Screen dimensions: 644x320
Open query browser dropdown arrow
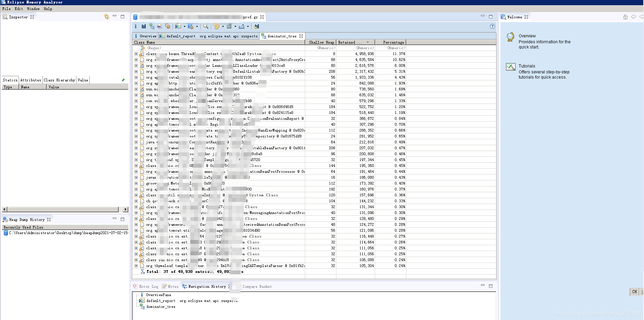tap(197, 26)
